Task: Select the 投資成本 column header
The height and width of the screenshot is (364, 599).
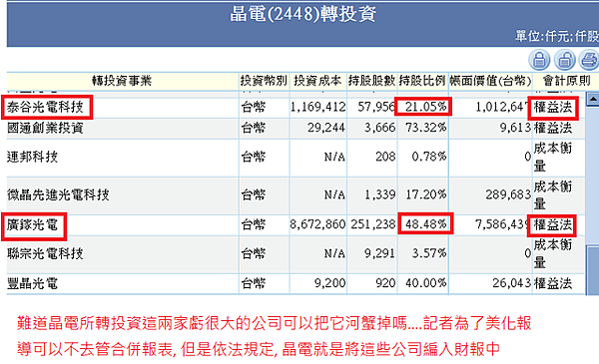Action: [317, 81]
